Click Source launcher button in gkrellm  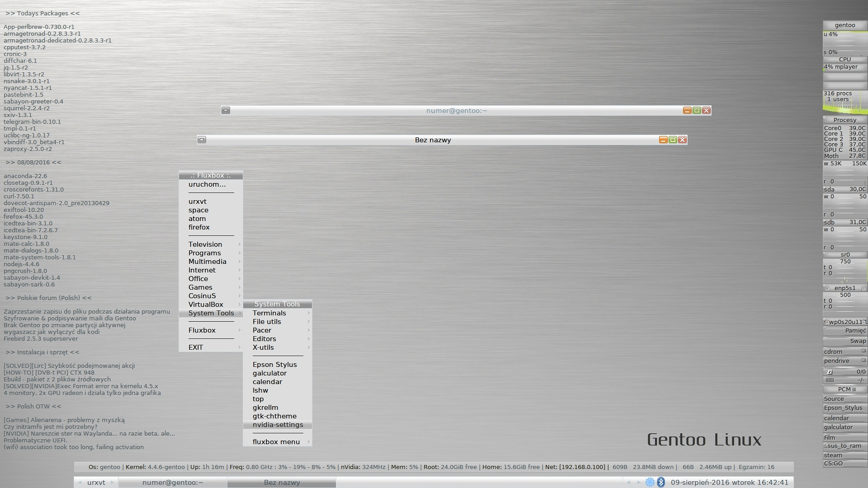coord(845,399)
